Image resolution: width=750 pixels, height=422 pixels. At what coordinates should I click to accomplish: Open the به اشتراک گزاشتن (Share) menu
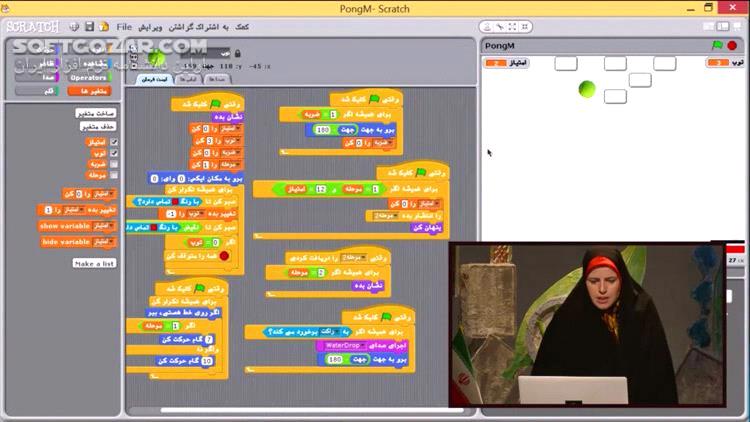[199, 27]
